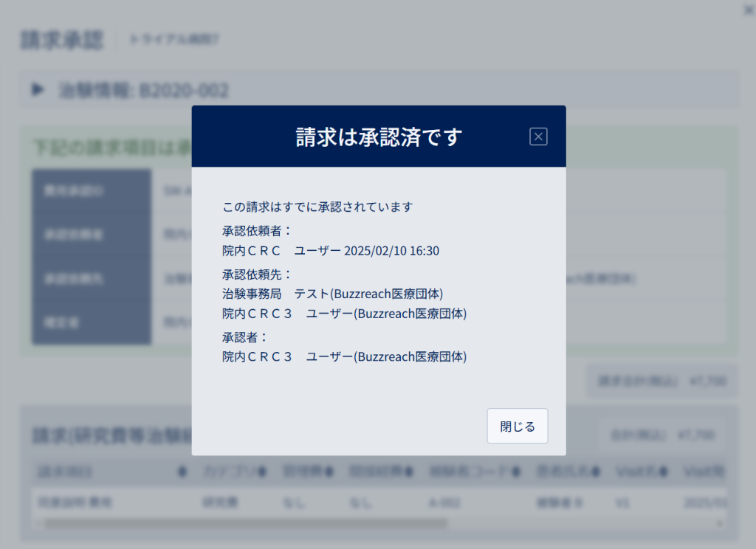Screen dimensions: 756x549
Task: Close the 請求は承認済です dialog with X icon
Action: tap(538, 137)
